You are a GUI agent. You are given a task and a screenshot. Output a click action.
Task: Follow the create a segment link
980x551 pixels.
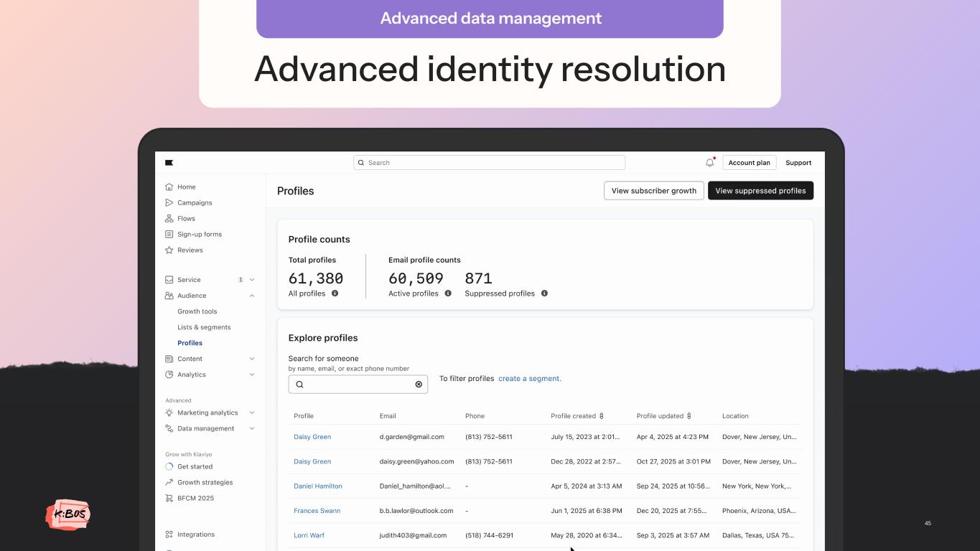[x=530, y=379]
